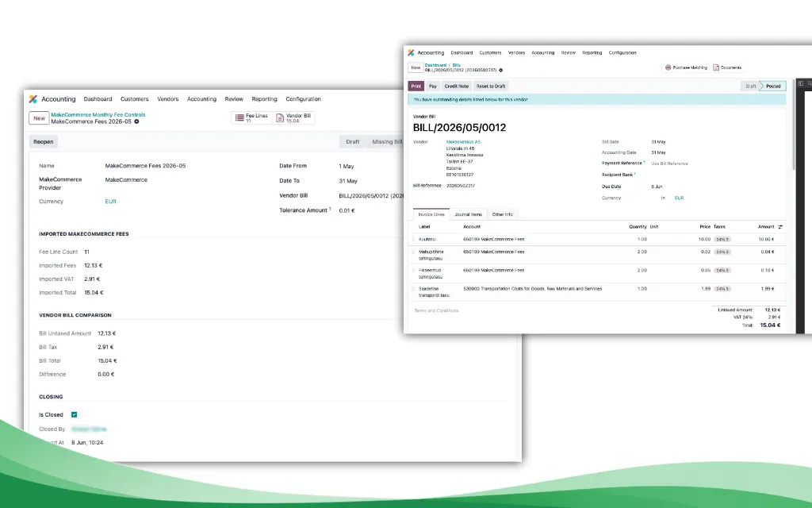Switch to the Other Info tab
Screen dimensions: 812x508
(502, 214)
